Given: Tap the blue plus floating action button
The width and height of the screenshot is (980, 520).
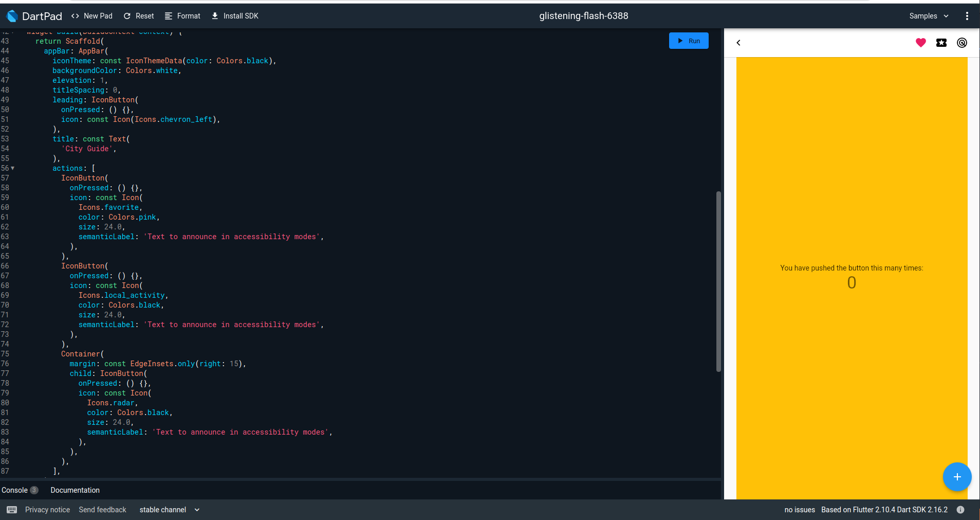Looking at the screenshot, I should coord(957,477).
